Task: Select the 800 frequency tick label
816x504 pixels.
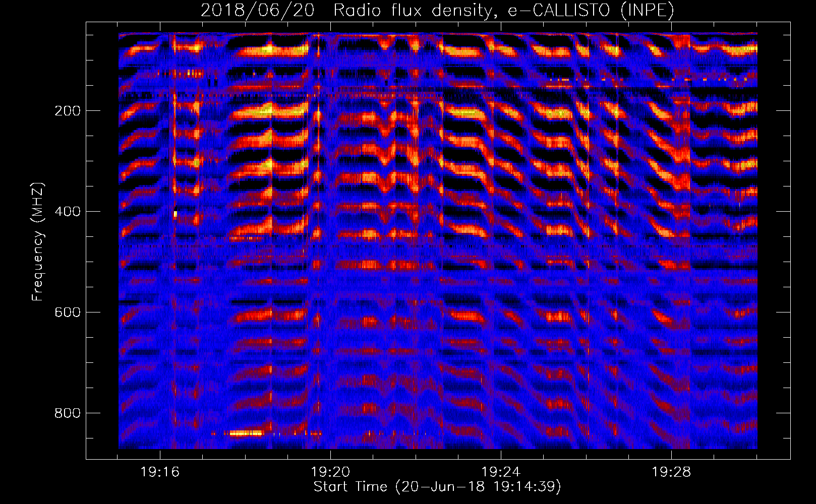Action: pyautogui.click(x=67, y=413)
